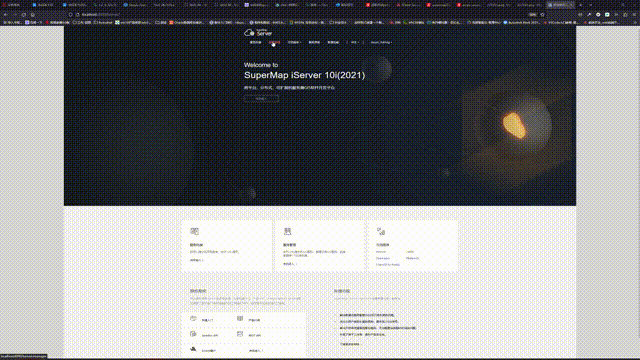This screenshot has width=640, height=360.
Task: Follow the enter link in service management card
Action: pyautogui.click(x=290, y=264)
